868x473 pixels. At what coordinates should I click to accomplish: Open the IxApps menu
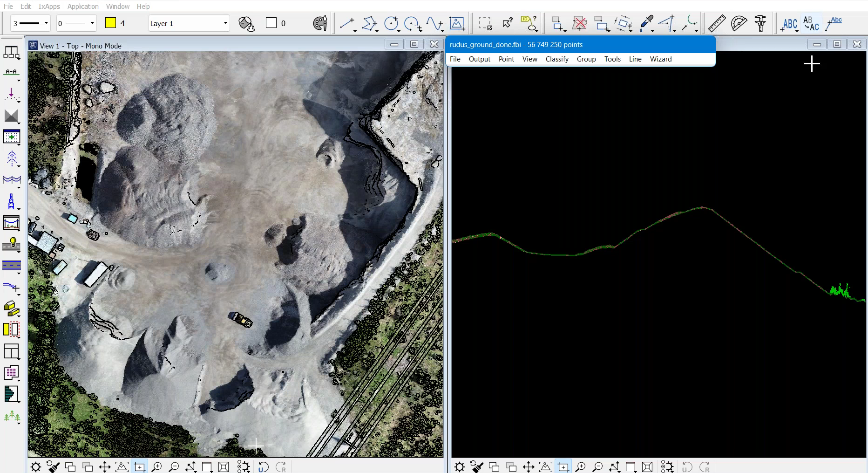[x=49, y=7]
